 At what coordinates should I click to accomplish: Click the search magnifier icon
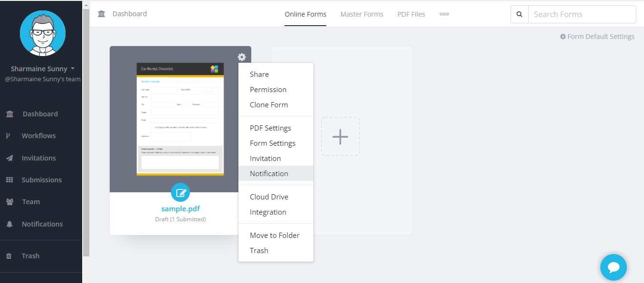519,14
